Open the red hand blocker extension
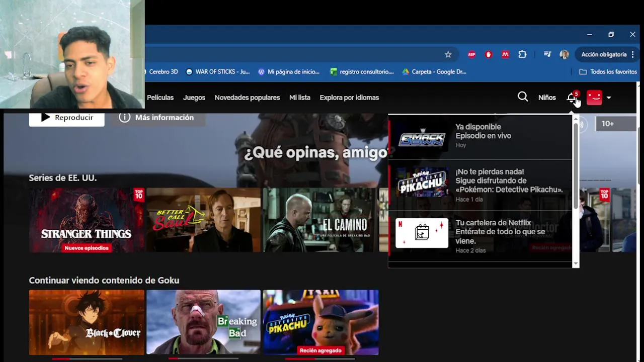Screen dimensions: 644x362 click(x=488, y=54)
